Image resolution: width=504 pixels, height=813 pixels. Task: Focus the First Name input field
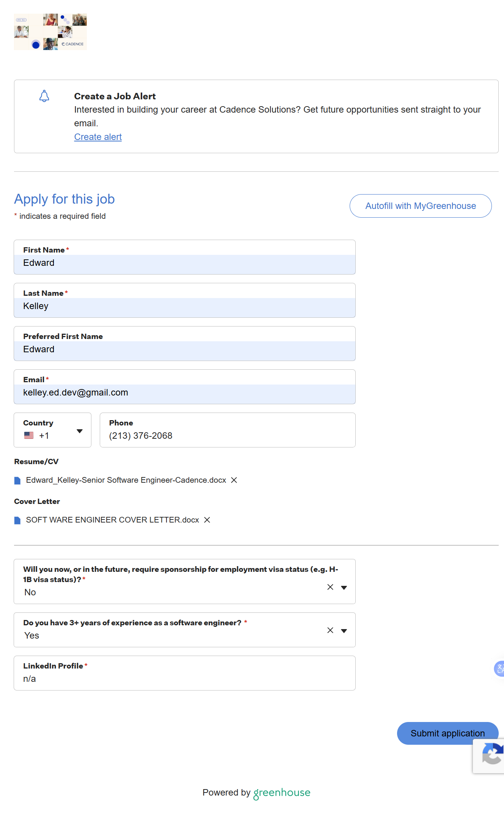[184, 263]
